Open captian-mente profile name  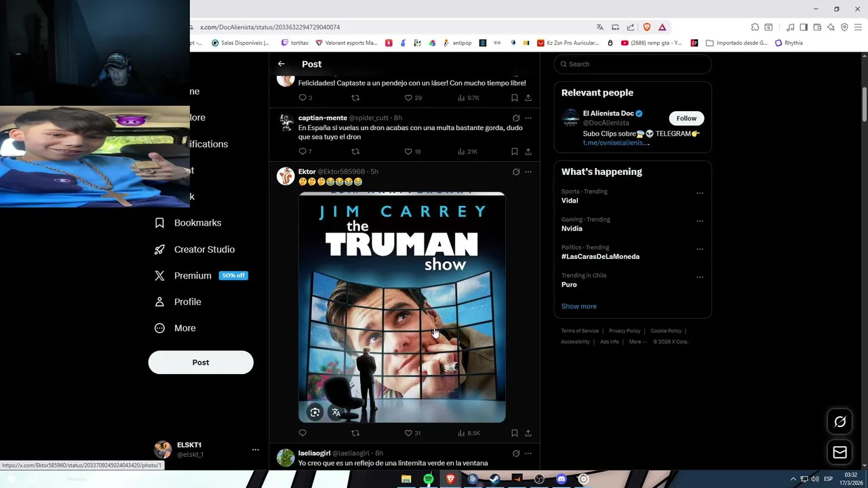tap(323, 118)
